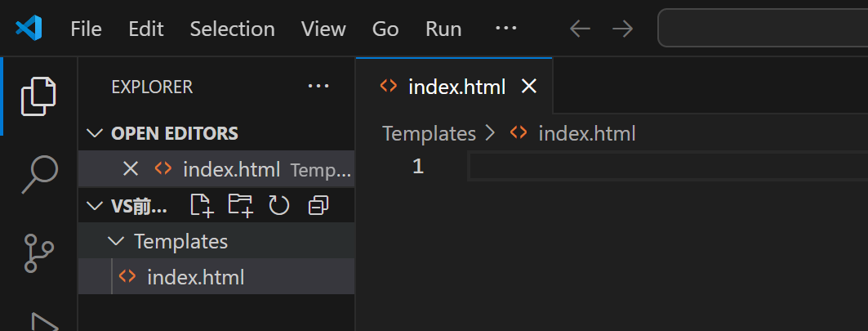Open the Search view magnifier icon
The height and width of the screenshot is (331, 868).
coord(39,175)
